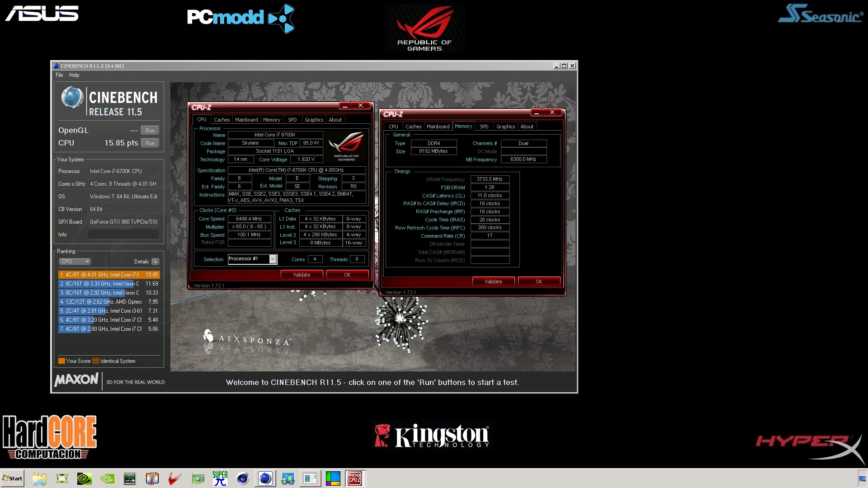Open Mainboard tab in left CPU-Z window

coord(246,120)
